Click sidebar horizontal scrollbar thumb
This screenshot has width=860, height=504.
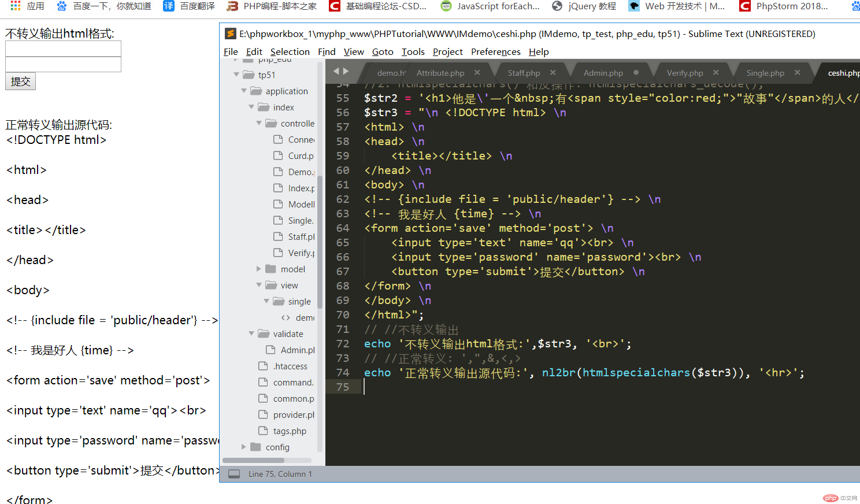click(253, 461)
